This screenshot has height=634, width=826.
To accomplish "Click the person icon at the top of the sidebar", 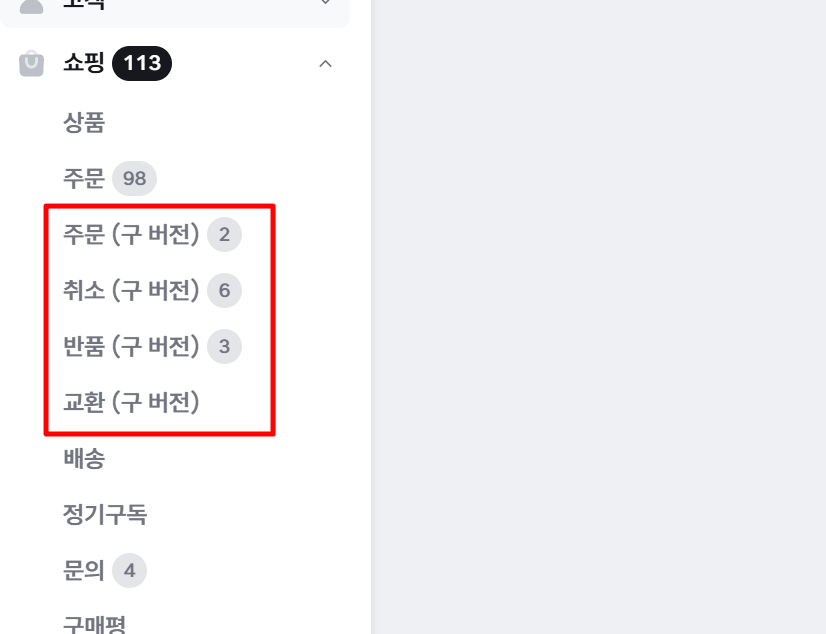I will 31,6.
